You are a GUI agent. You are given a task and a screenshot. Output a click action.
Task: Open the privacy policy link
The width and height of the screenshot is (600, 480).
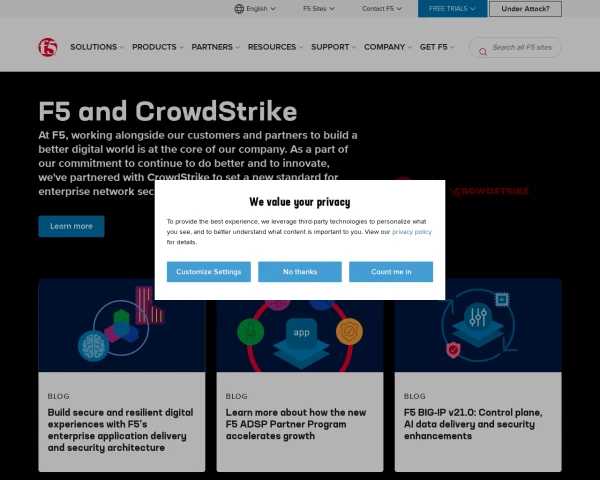pos(412,232)
